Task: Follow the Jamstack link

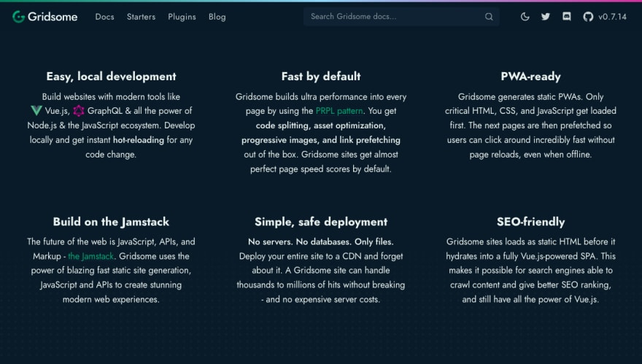Action: pos(90,256)
